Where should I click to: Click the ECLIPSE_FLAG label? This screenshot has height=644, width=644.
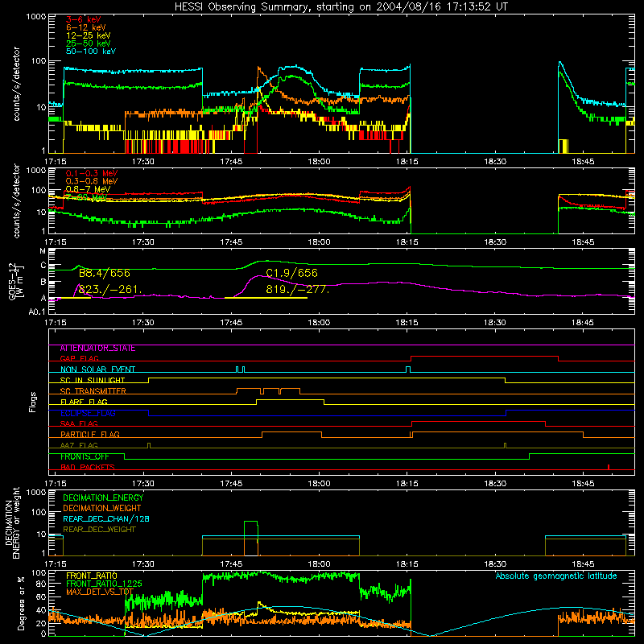[88, 413]
